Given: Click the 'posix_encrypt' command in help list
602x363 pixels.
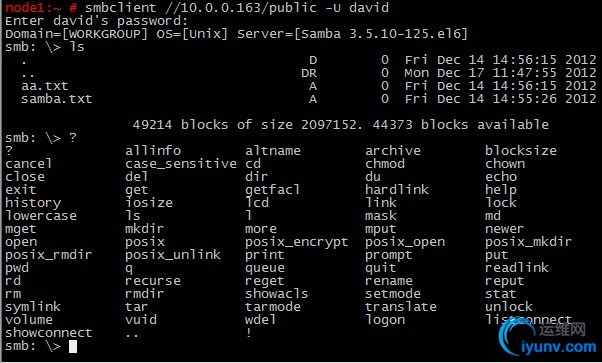Looking at the screenshot, I should pos(296,242).
